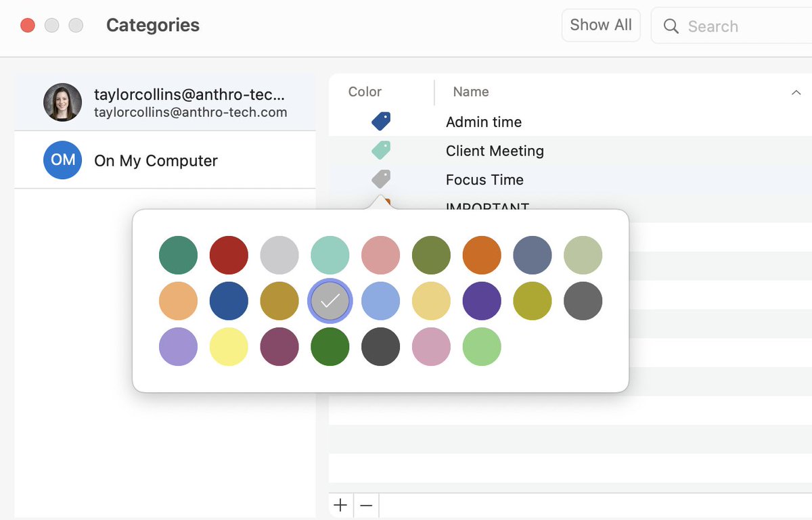The width and height of the screenshot is (812, 520).
Task: Choose the mint aqua color swatch
Action: click(330, 255)
